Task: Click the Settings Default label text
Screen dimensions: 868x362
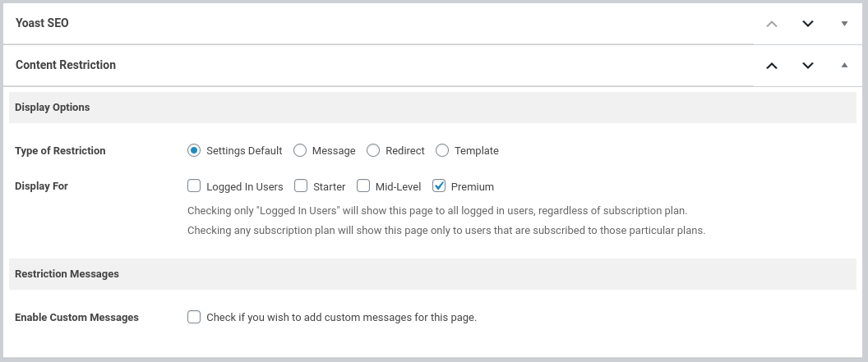Action: (x=244, y=151)
